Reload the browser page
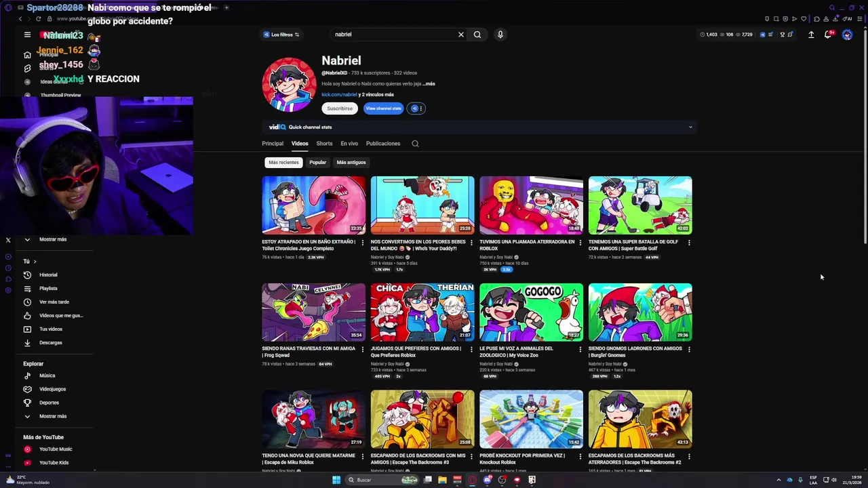Image resolution: width=868 pixels, height=488 pixels. click(38, 19)
